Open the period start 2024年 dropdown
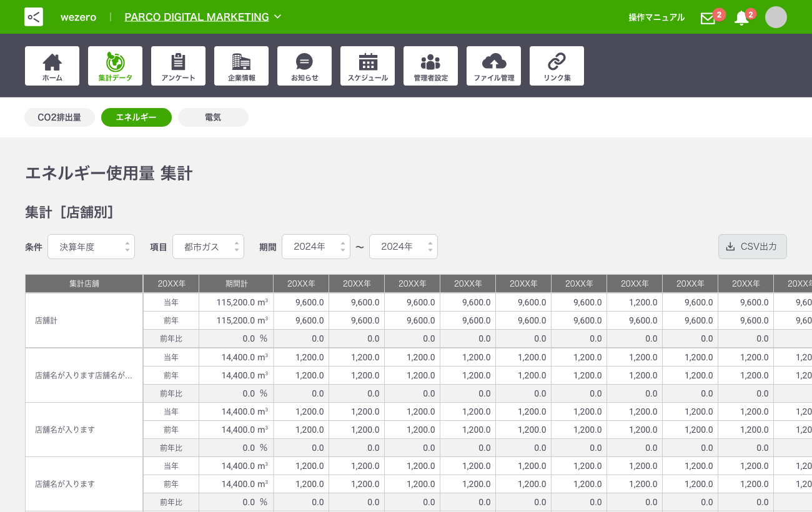The width and height of the screenshot is (812, 512). click(315, 247)
